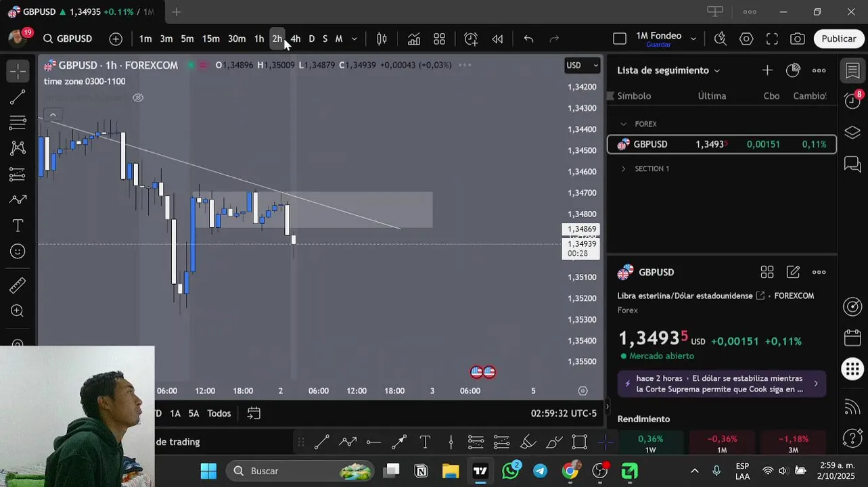Viewport: 868px width, 487px height.
Task: Open quick search magnifier in top toolbar
Action: tap(720, 39)
